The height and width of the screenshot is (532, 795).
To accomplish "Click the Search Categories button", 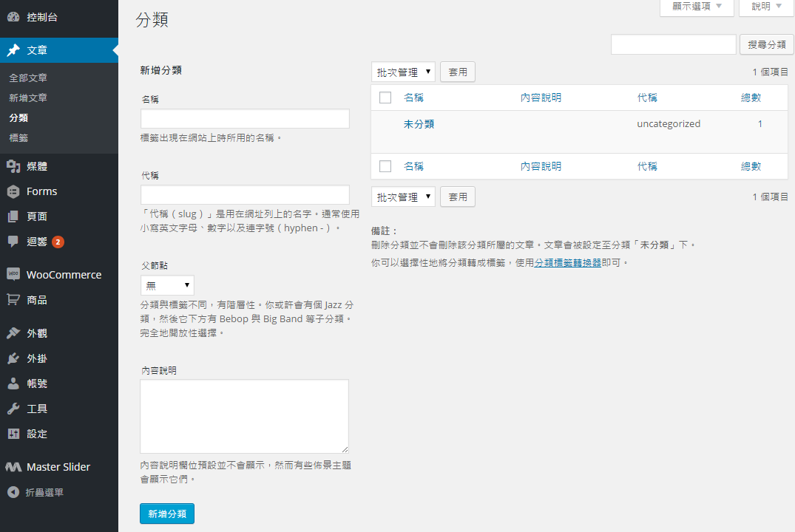I will [x=767, y=44].
